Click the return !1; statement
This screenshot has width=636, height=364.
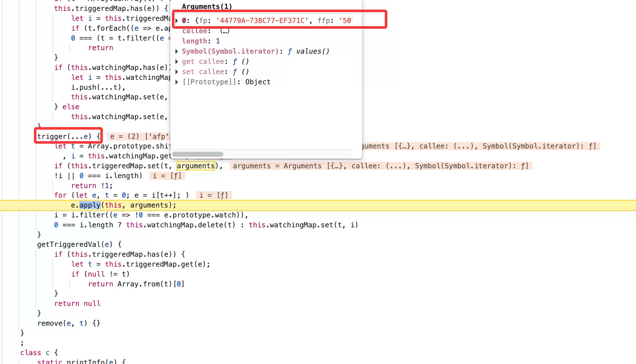92,186
